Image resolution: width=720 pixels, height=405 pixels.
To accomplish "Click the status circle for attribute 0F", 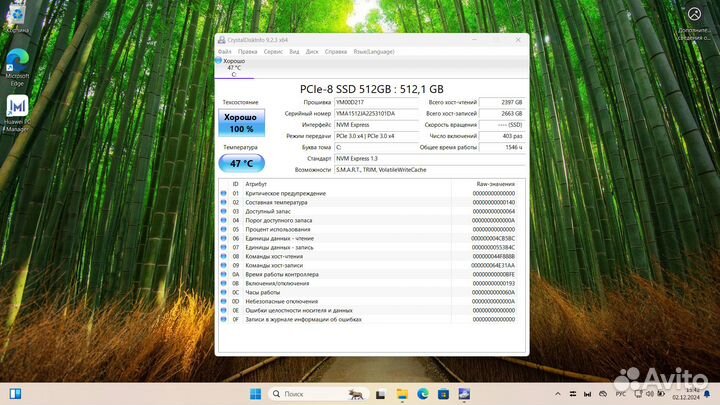I will (224, 319).
